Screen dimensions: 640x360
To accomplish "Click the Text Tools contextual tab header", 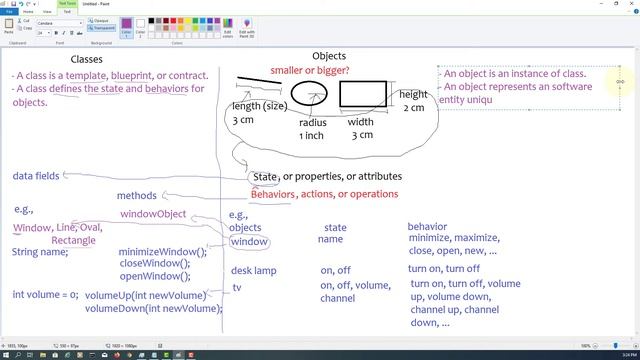I will [67, 3].
